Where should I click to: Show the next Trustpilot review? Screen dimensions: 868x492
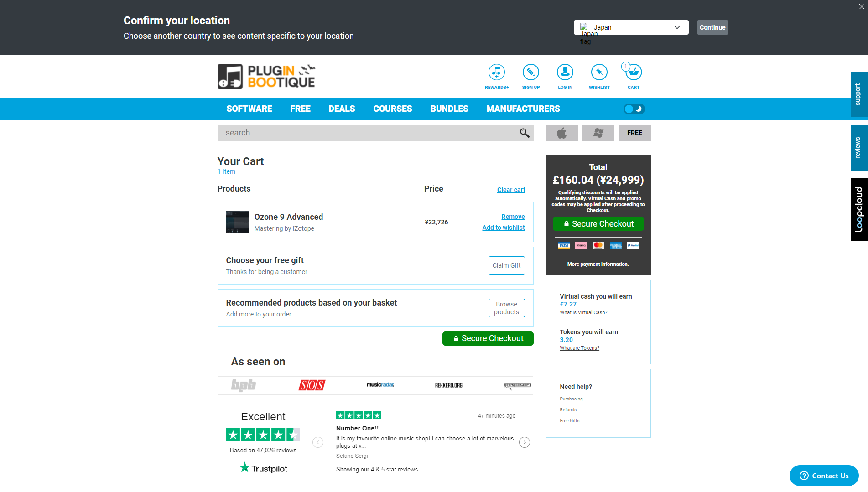coord(525,442)
